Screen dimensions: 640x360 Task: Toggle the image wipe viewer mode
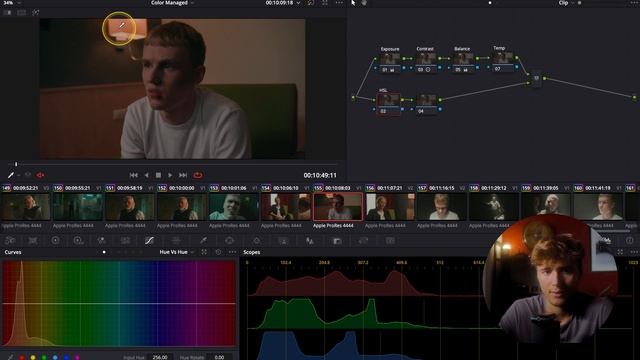click(x=7, y=13)
